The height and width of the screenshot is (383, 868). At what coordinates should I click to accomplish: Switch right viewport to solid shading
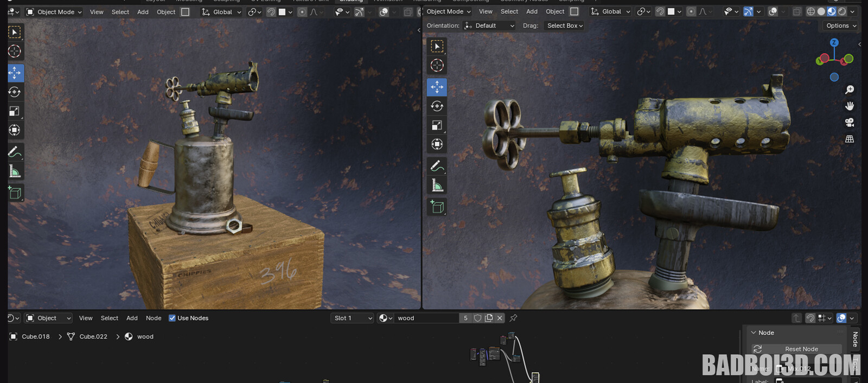tap(821, 11)
